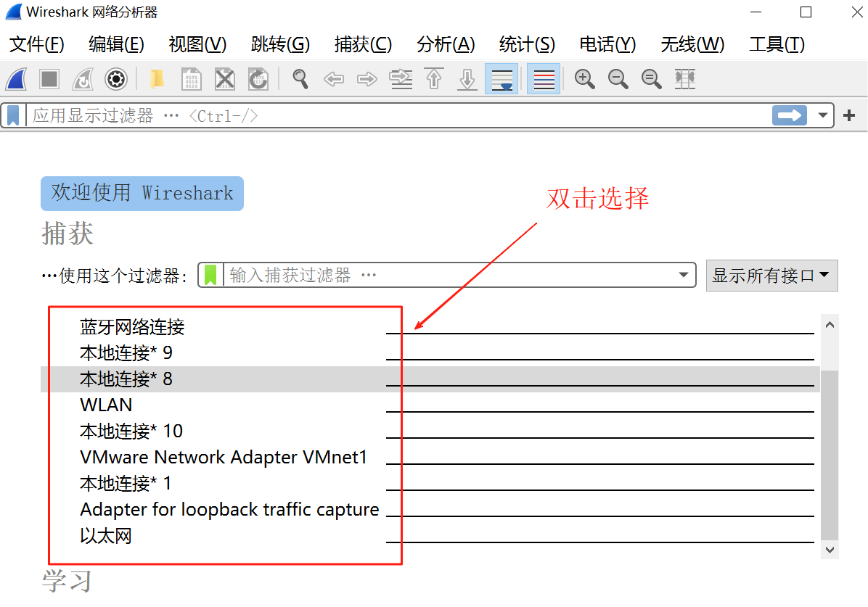Reload this capture file icon

(x=258, y=79)
